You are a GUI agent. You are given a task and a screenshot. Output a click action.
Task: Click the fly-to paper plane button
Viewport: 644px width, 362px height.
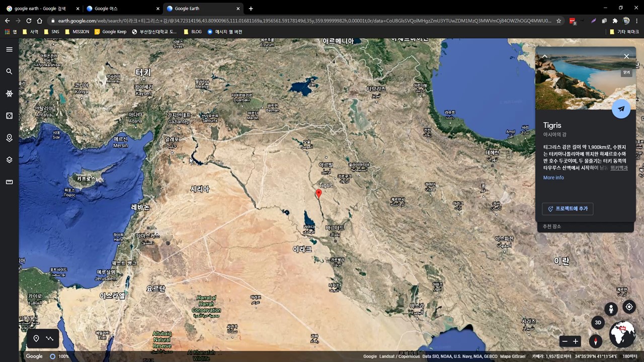point(621,109)
